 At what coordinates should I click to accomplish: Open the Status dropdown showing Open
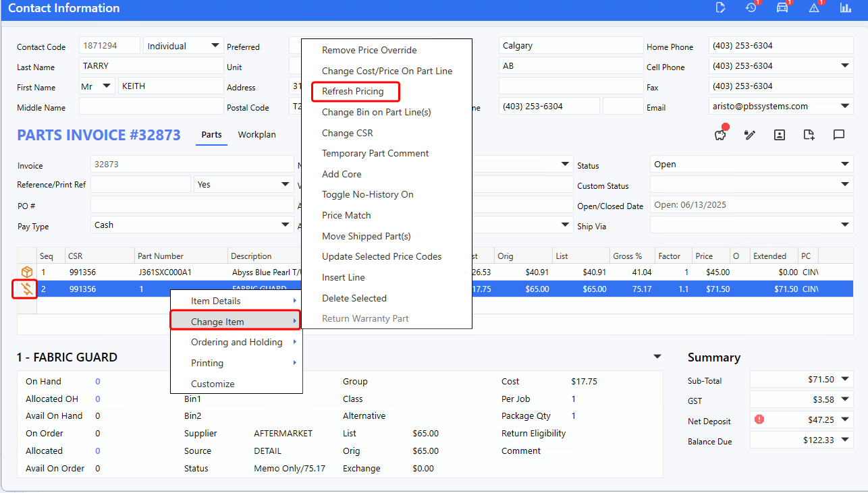845,165
